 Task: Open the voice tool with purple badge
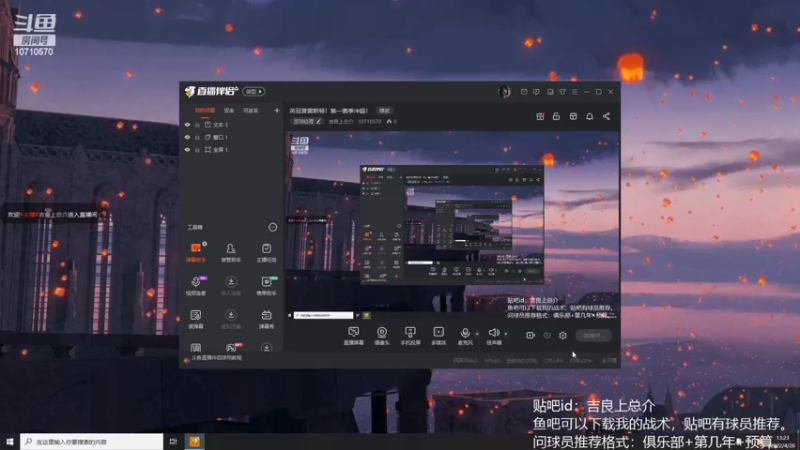tap(196, 286)
